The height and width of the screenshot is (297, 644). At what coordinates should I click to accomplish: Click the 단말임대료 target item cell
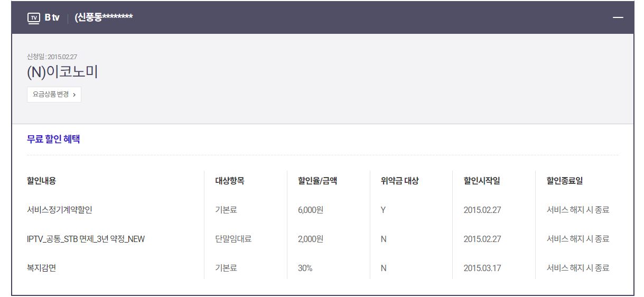point(233,239)
